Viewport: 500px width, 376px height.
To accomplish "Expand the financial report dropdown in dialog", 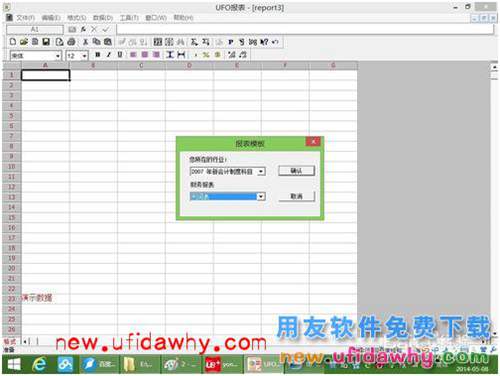I will click(261, 196).
